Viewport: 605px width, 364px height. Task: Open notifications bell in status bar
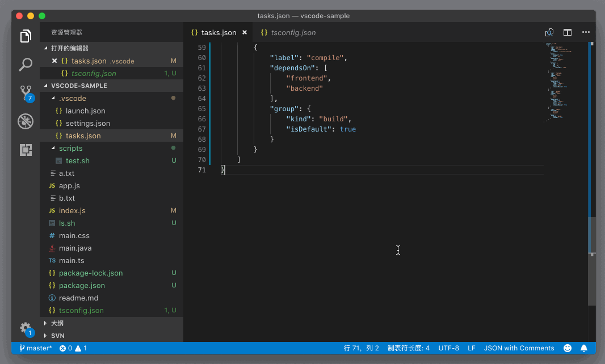(583, 348)
